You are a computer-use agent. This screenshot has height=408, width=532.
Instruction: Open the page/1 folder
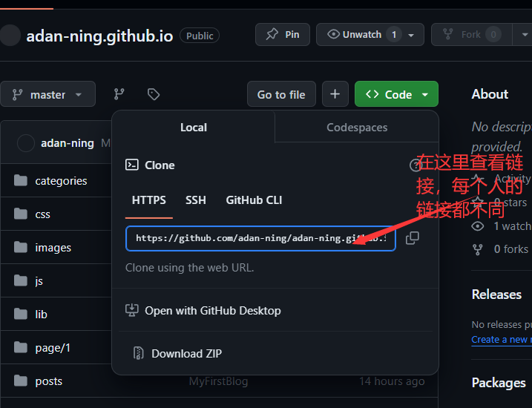[x=53, y=348]
